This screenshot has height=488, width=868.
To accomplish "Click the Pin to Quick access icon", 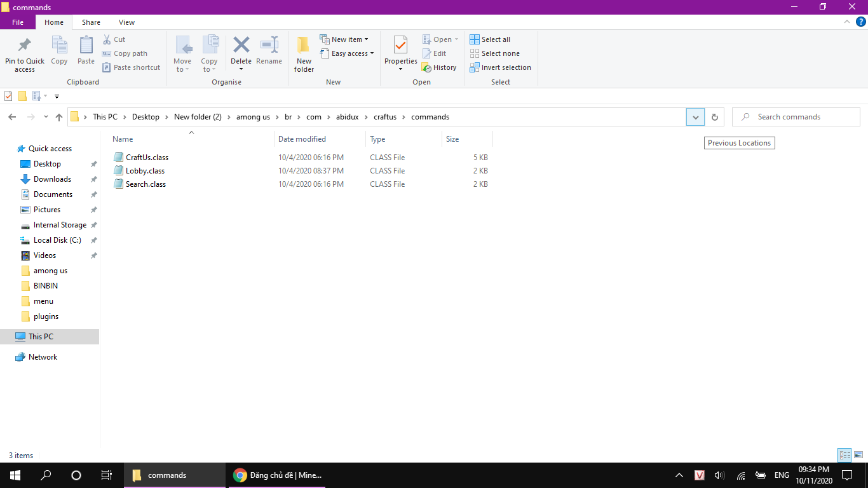I will (25, 46).
